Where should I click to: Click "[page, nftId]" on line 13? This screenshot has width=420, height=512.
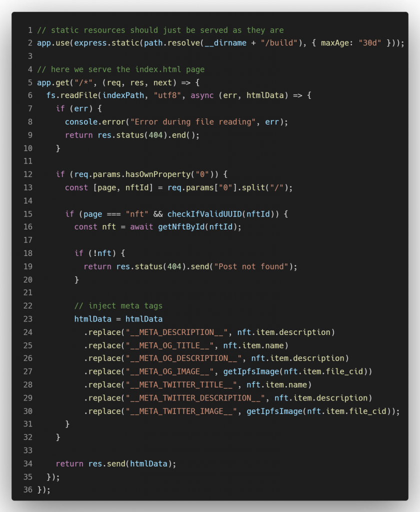pos(123,188)
